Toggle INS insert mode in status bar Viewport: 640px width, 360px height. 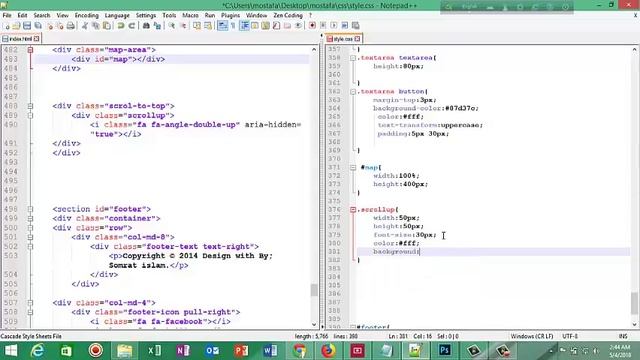623,336
